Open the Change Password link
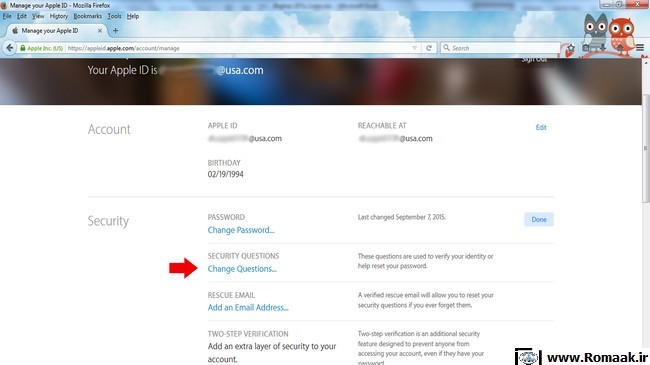Image resolution: width=650 pixels, height=365 pixels. (241, 230)
